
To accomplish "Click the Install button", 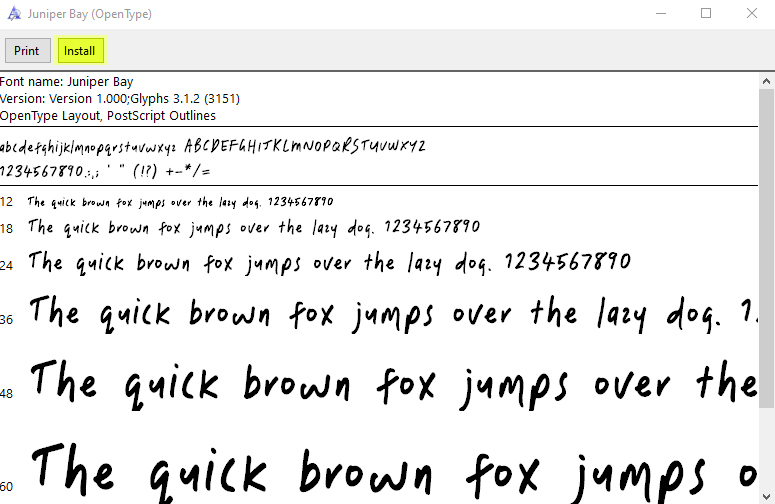I will point(81,50).
